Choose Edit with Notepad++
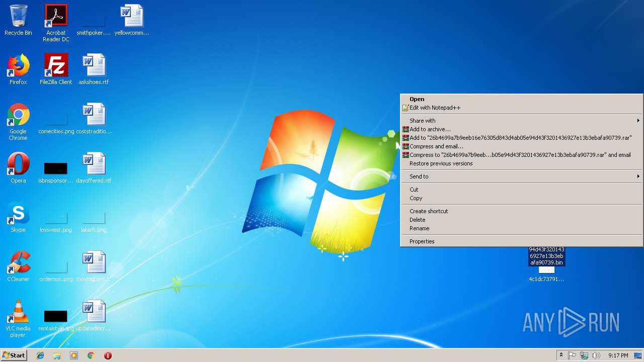 tap(522, 108)
